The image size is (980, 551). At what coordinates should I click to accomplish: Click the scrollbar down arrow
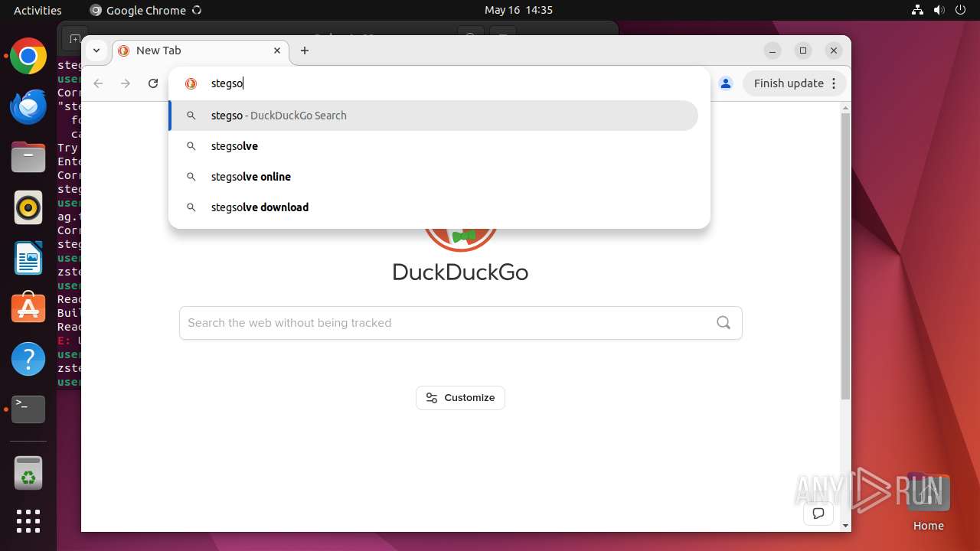845,526
